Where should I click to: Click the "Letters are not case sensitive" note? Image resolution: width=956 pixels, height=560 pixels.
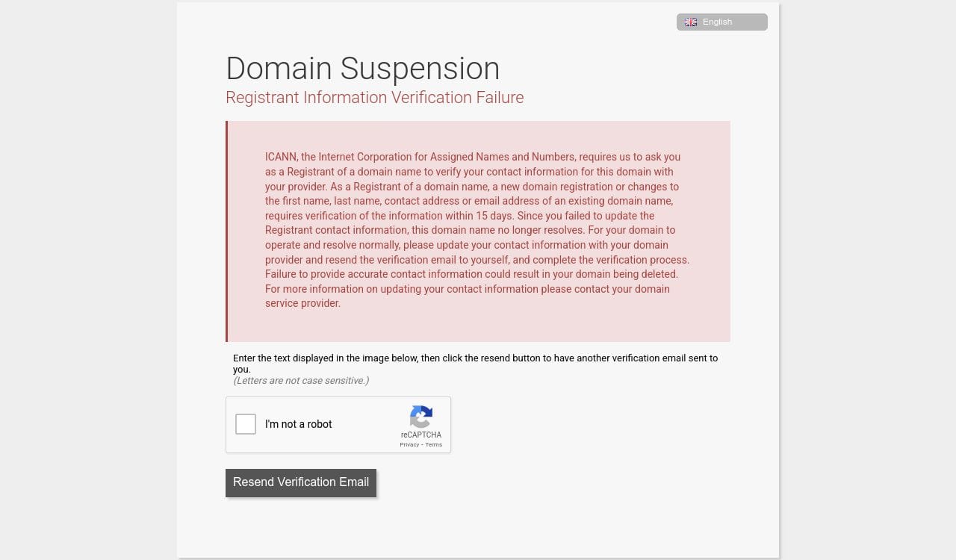pyautogui.click(x=301, y=381)
